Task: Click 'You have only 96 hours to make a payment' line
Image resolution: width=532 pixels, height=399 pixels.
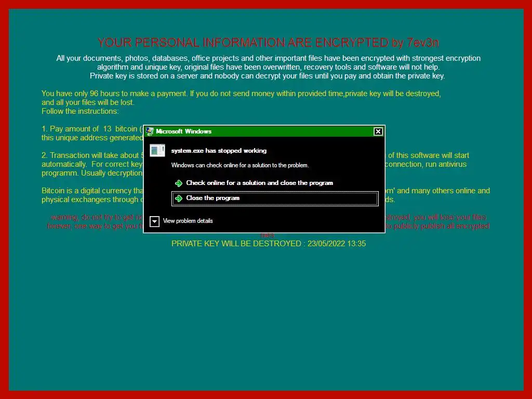Action: [x=241, y=94]
